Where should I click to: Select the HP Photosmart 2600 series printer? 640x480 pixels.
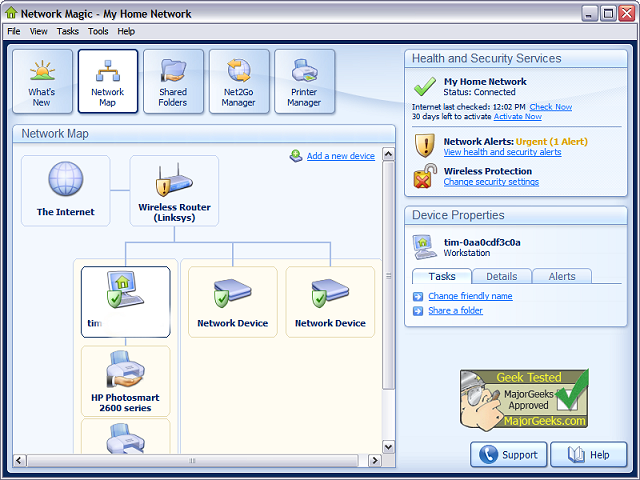tap(125, 381)
